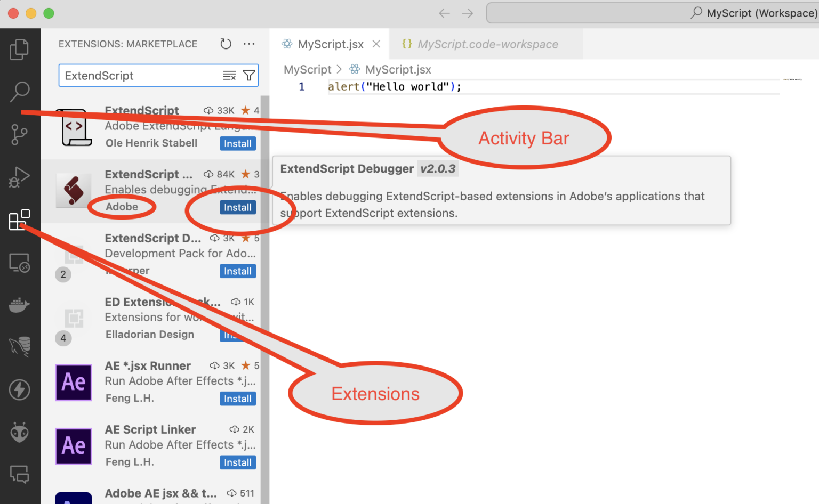819x504 pixels.
Task: Install the AE Script Linker extension
Action: [237, 462]
